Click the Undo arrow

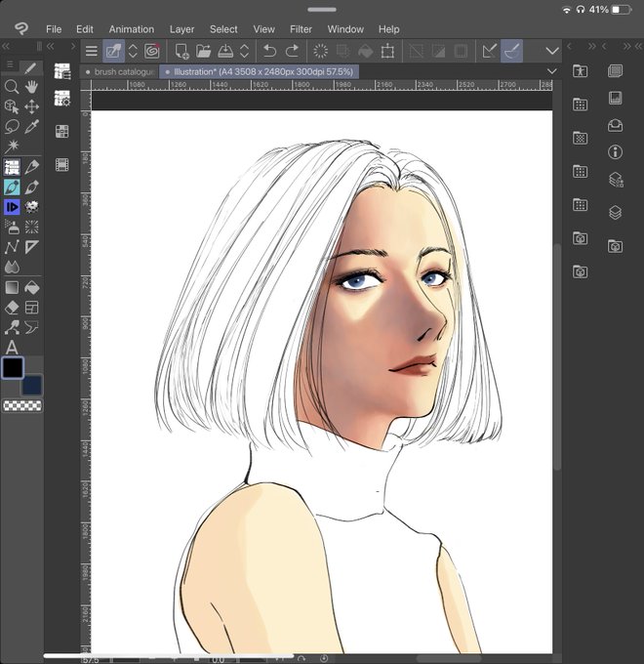269,51
